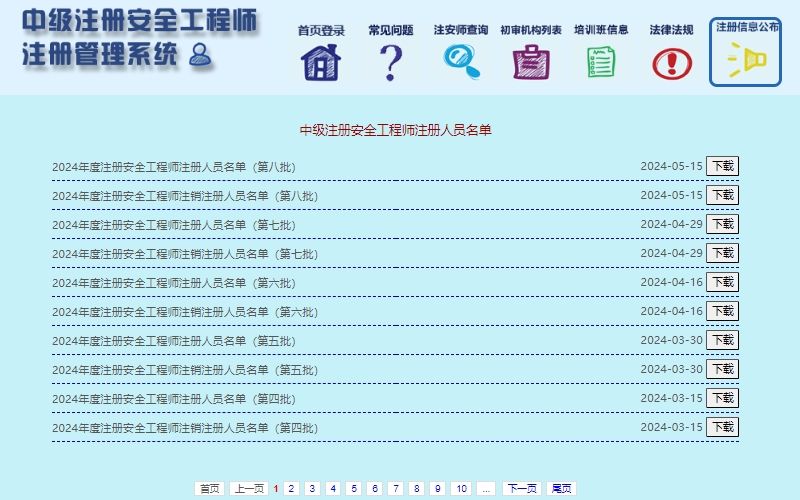Click the 首页 pagination button

pos(209,489)
